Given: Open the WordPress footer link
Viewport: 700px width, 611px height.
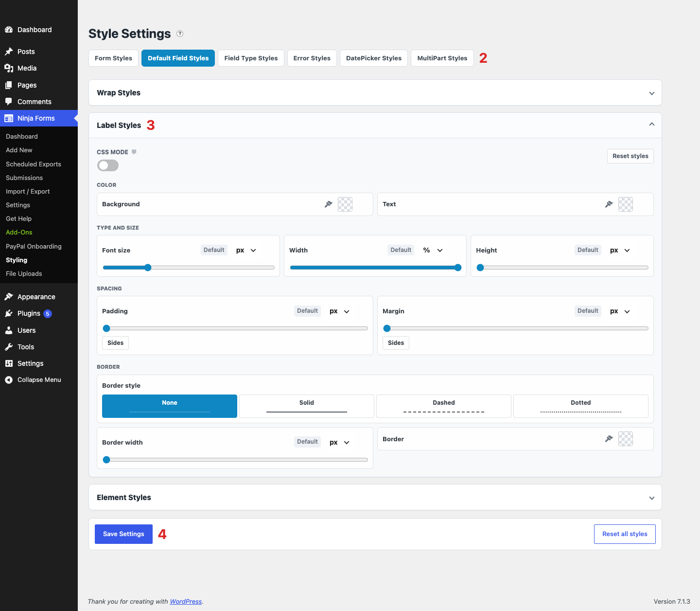Looking at the screenshot, I should pos(186,602).
